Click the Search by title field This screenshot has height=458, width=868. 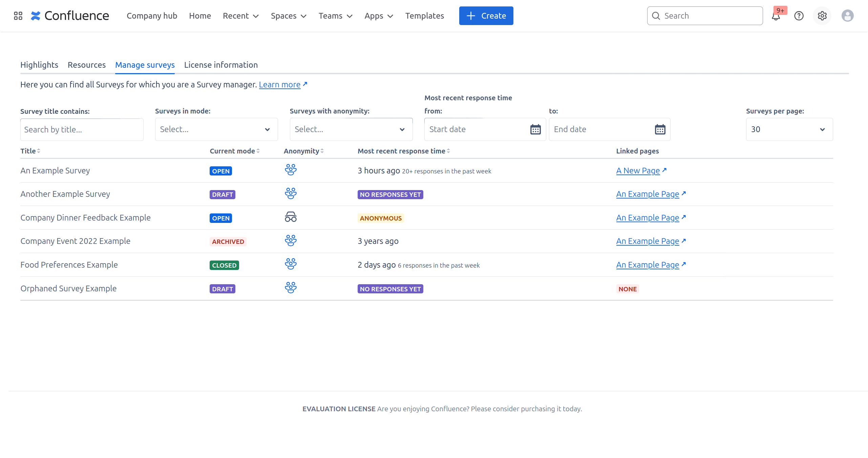[82, 130]
